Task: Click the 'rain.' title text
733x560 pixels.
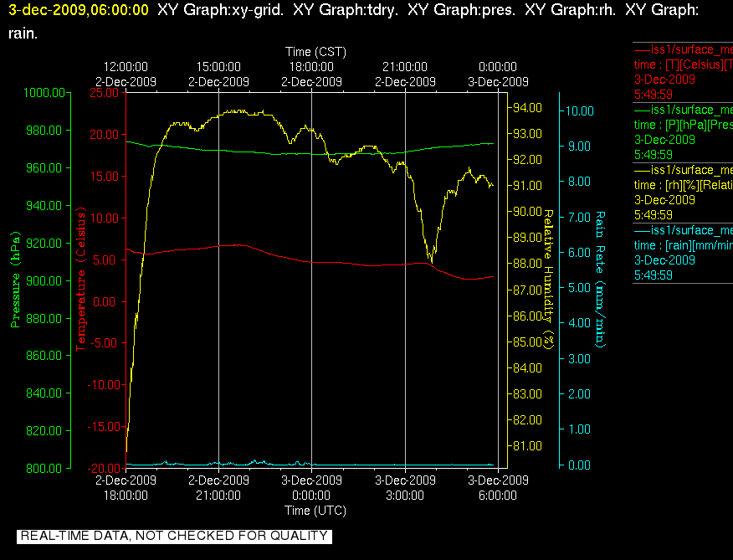Action: click(x=23, y=33)
